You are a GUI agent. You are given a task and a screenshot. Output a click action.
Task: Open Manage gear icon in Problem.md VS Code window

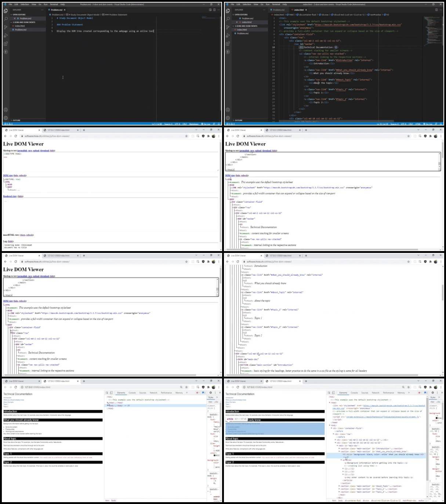6,118
